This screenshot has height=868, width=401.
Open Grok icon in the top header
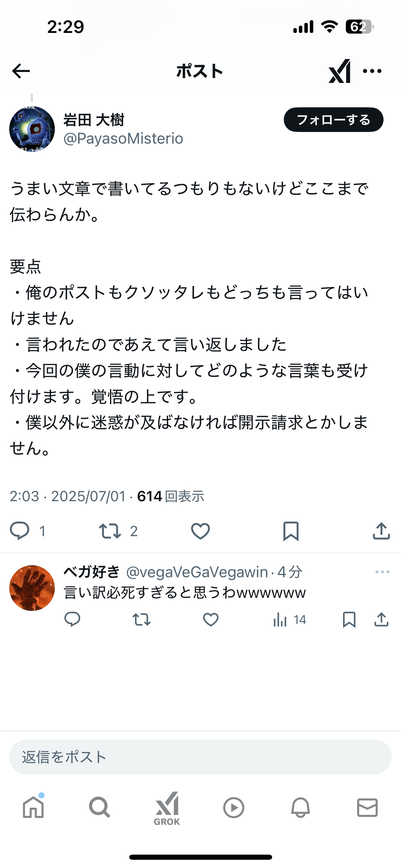tap(340, 71)
